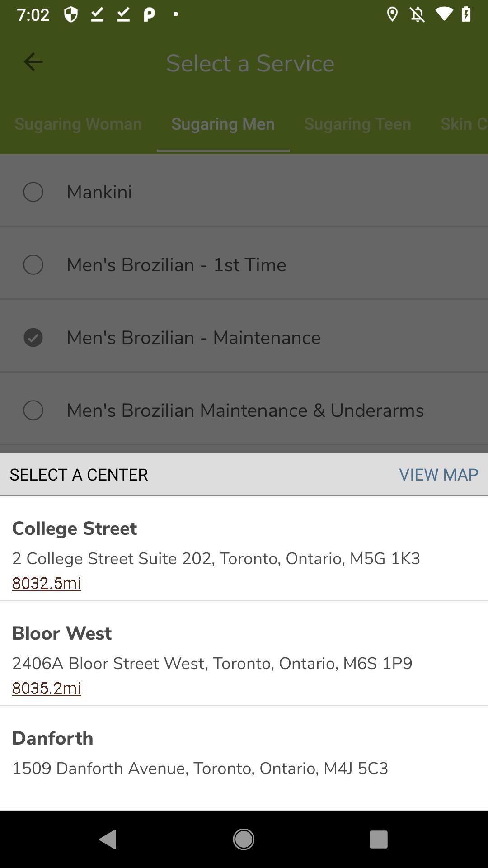Open the 8035.2mi distance link
488x868 pixels.
(47, 688)
